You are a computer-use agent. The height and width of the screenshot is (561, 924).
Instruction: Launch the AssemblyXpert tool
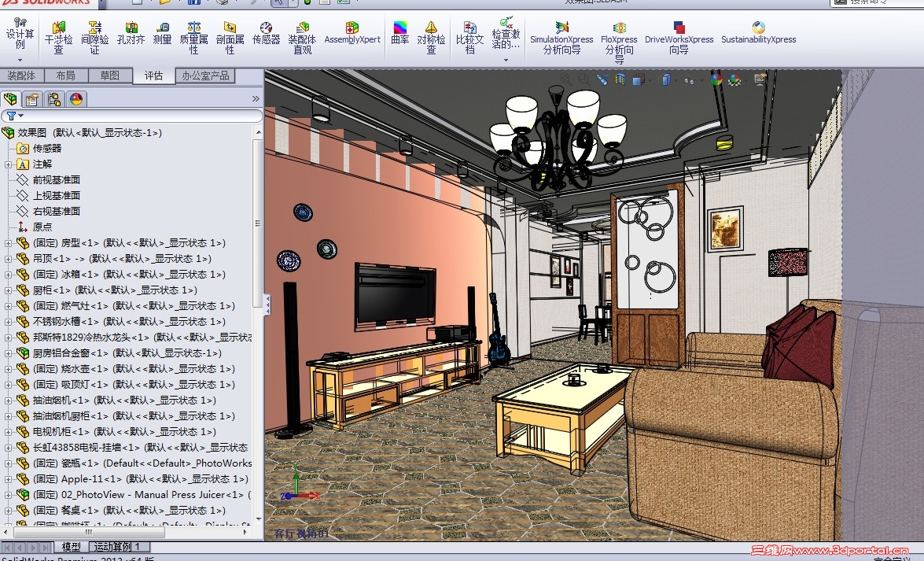pyautogui.click(x=352, y=33)
